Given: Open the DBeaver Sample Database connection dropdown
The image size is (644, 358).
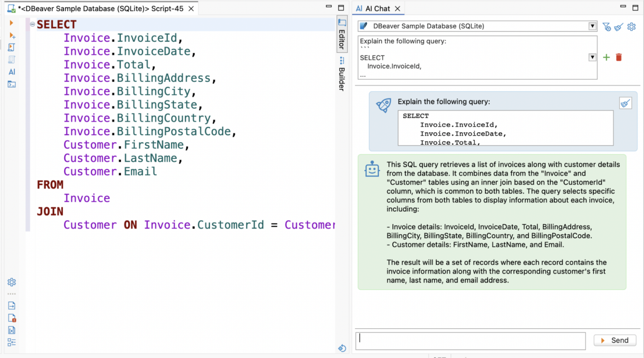Looking at the screenshot, I should click(592, 26).
